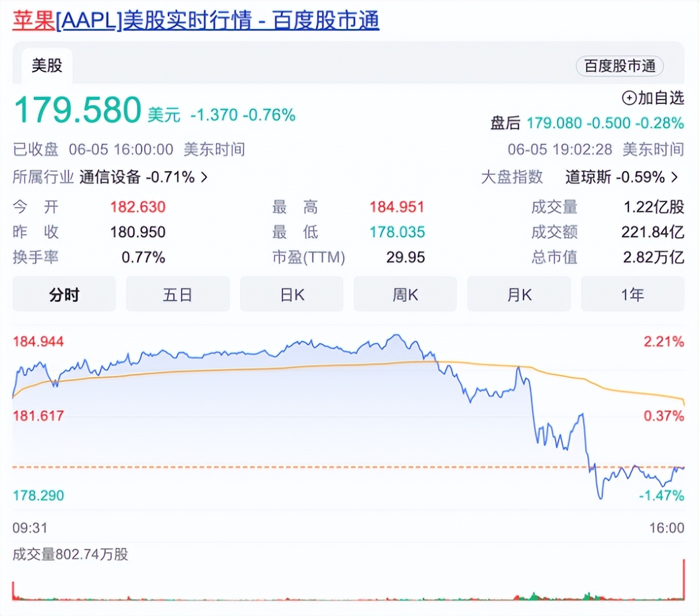
Task: Click the 184.944 high price label
Action: pyautogui.click(x=38, y=341)
